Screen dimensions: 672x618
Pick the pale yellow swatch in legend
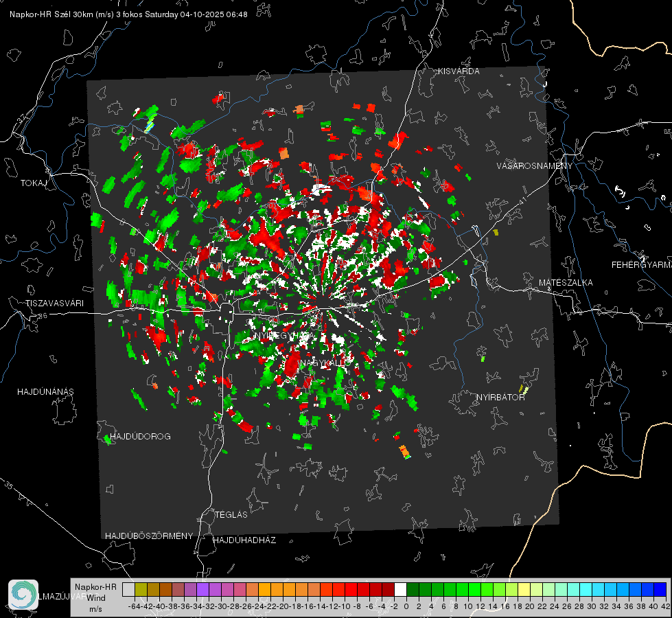524,589
